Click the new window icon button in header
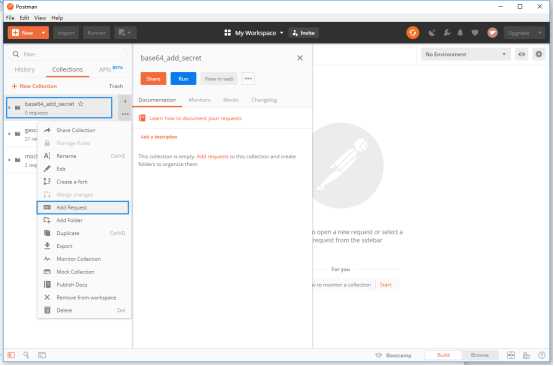 pyautogui.click(x=125, y=33)
